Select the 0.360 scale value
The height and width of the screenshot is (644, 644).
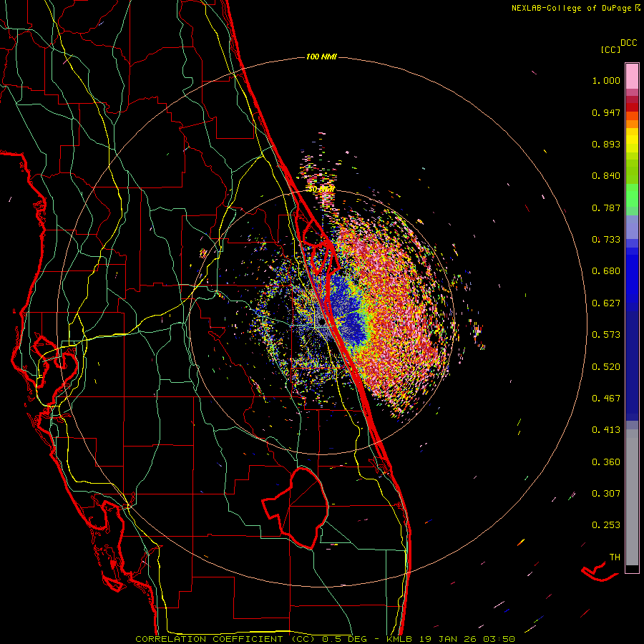[606, 462]
